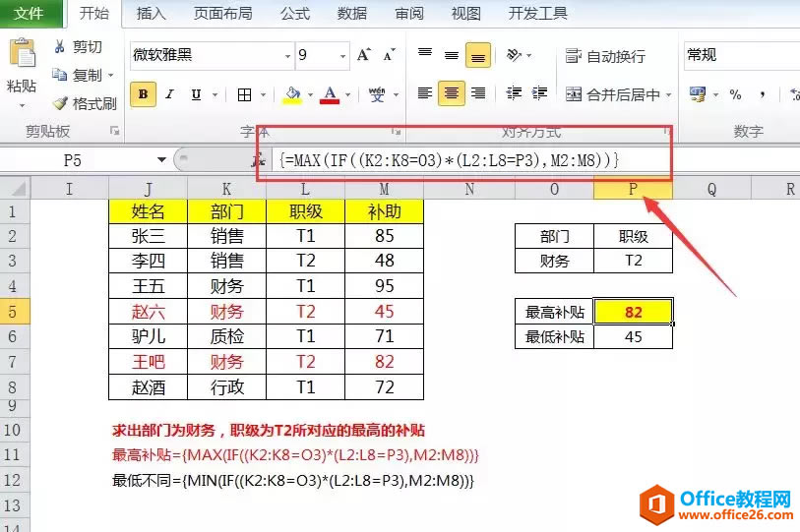The image size is (800, 532).
Task: Click the Name Box showing P5
Action: tap(73, 160)
